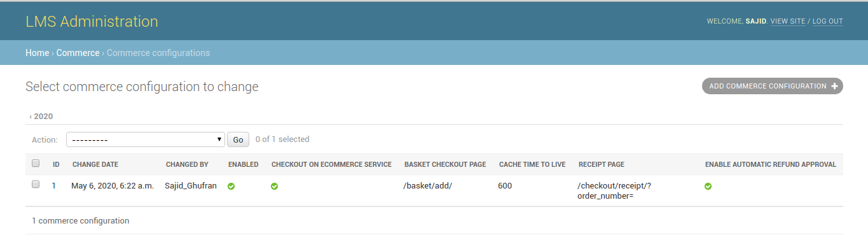Click green check under CHECKOUT ON ECOMMERCE SERVICE
This screenshot has height=242, width=868.
tap(275, 186)
